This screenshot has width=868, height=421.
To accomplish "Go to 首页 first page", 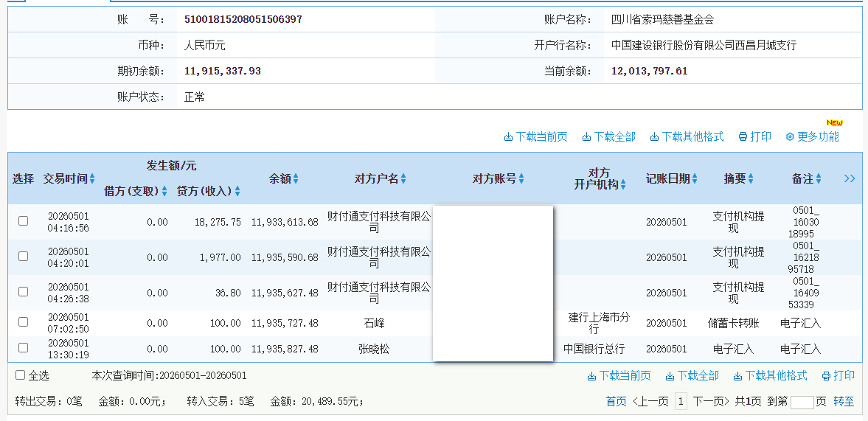I will coord(616,402).
